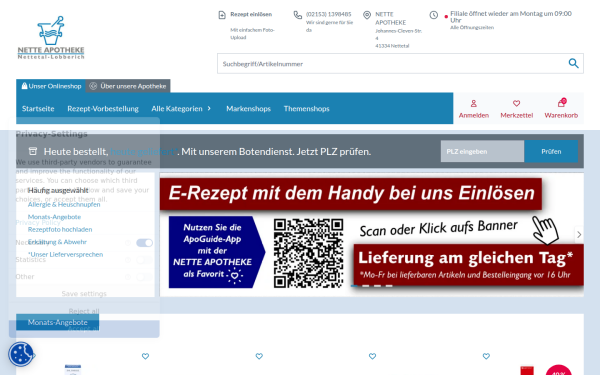Screen dimensions: 600x375
Task: Click the shopping bag icon in Unser Onlineshop
Action: 24,86
